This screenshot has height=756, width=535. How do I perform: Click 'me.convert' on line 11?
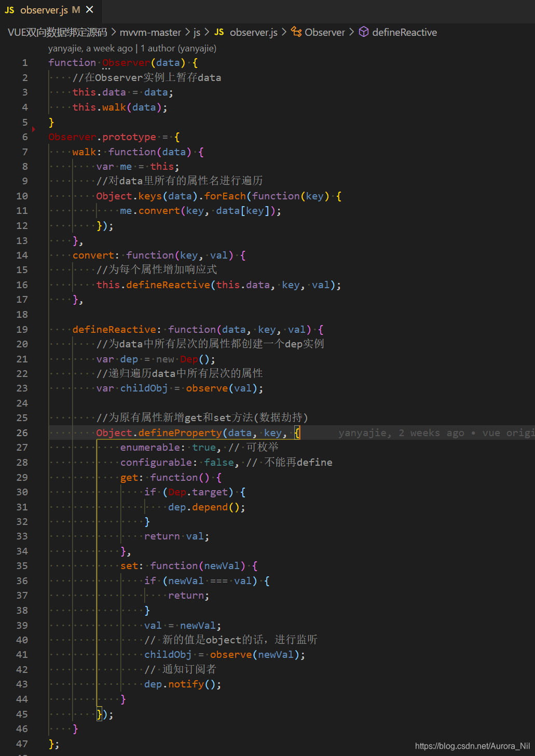click(150, 211)
